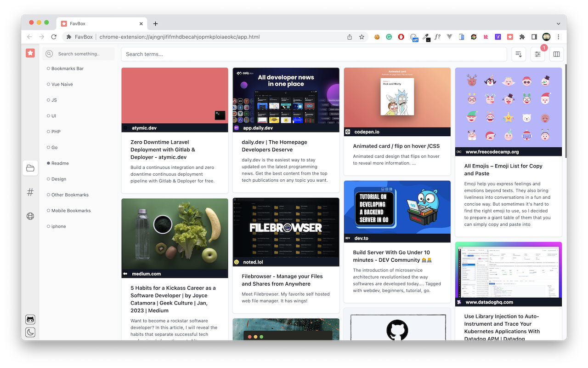588x368 pixels.
Task: Open the Rick and Morty codepen thumbnail
Action: (x=397, y=98)
